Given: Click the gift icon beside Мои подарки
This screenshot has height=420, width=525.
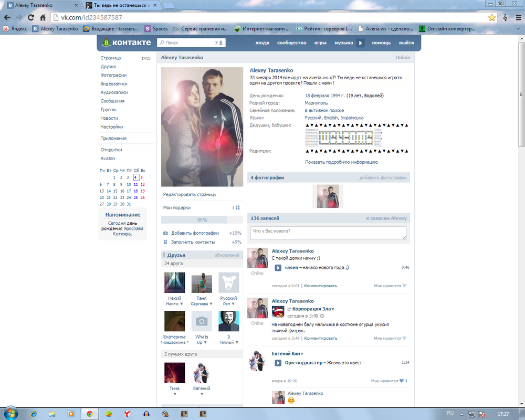Looking at the screenshot, I should (237, 208).
